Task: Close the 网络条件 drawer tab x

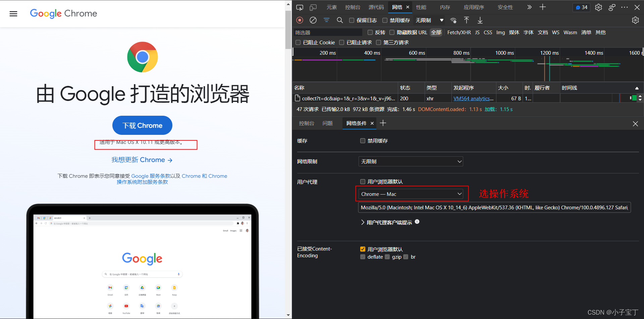Action: (372, 123)
